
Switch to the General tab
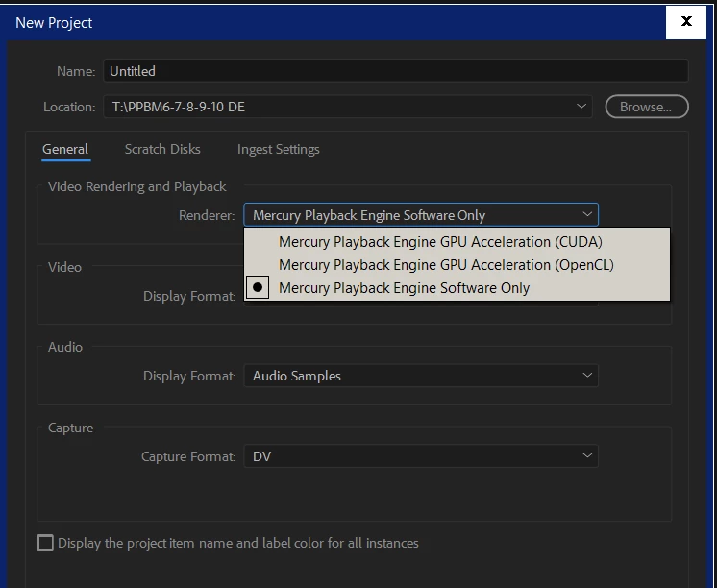(x=65, y=149)
